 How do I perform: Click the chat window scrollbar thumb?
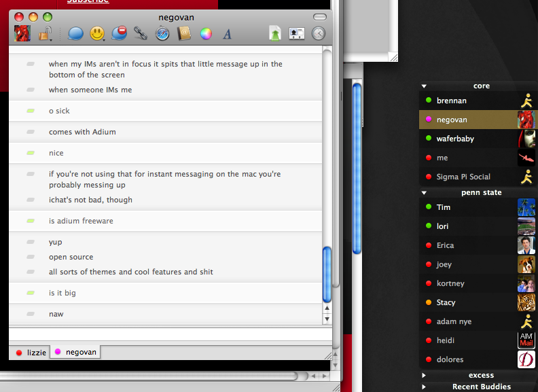(327, 274)
